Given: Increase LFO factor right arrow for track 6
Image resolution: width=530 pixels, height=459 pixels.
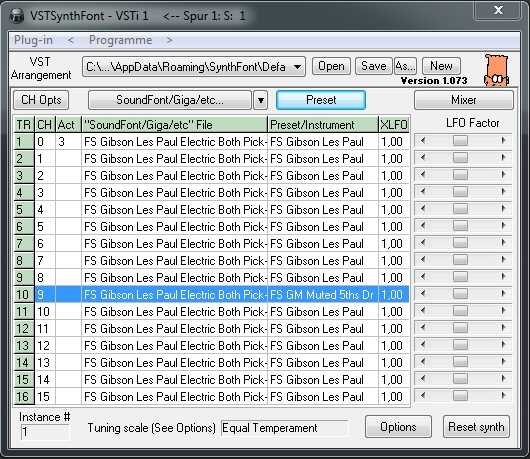Looking at the screenshot, I should coord(504,225).
